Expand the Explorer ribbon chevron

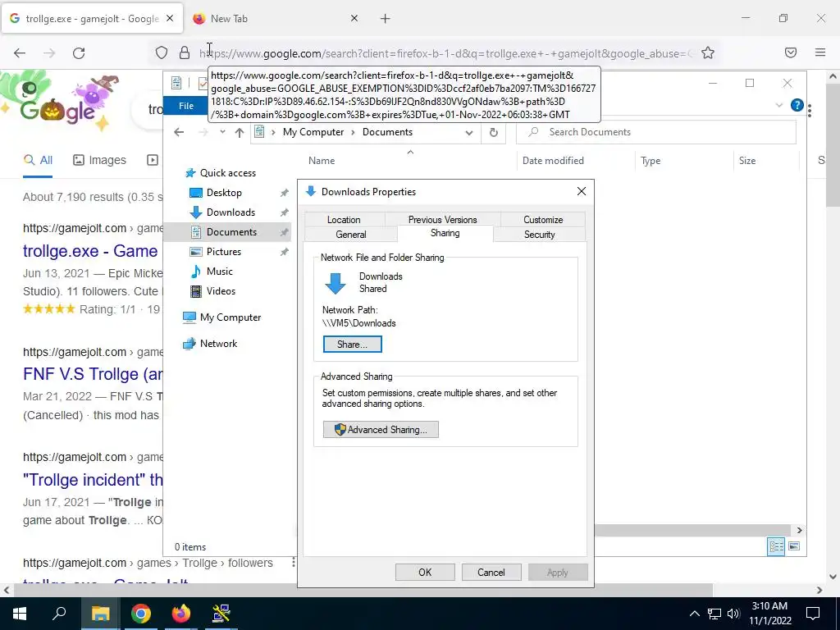coord(779,105)
